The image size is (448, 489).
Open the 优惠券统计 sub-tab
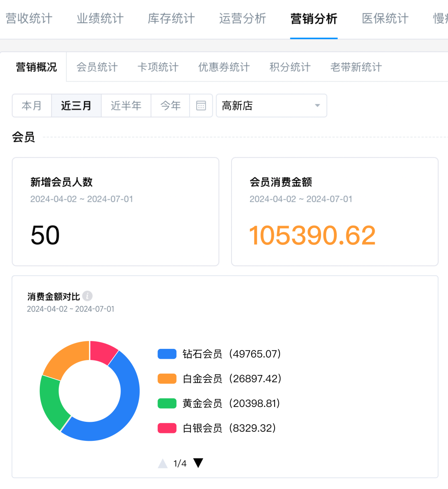[x=224, y=67]
